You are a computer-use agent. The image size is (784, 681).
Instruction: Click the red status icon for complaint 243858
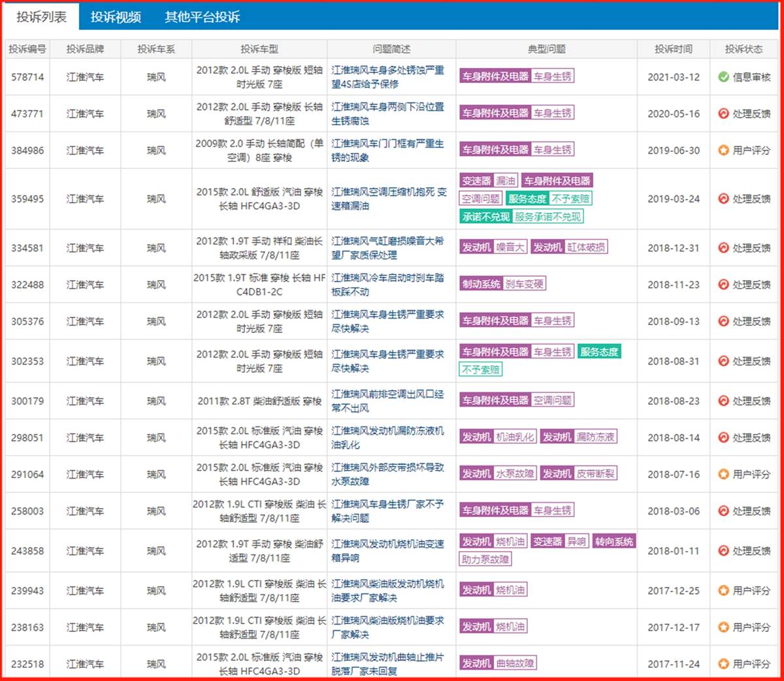723,550
